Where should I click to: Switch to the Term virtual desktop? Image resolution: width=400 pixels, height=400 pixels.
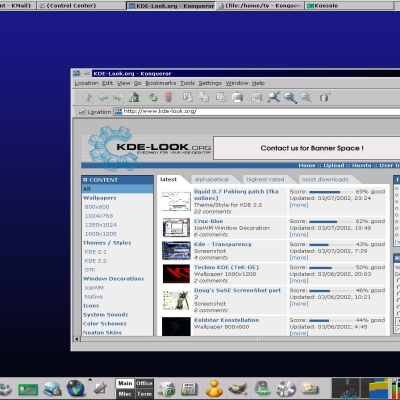coord(144,394)
